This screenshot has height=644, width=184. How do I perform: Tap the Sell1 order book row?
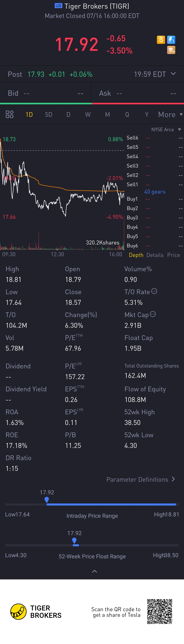point(154,185)
